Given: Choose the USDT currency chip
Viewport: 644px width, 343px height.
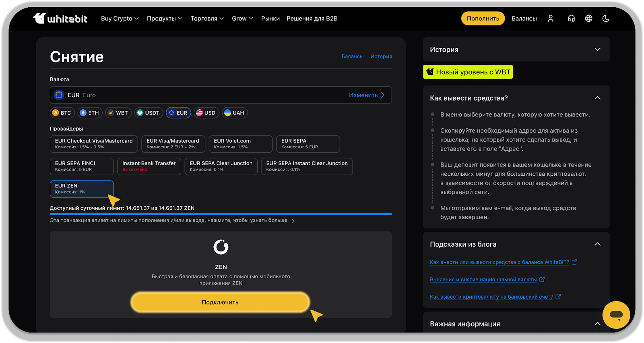Looking at the screenshot, I should coord(148,113).
